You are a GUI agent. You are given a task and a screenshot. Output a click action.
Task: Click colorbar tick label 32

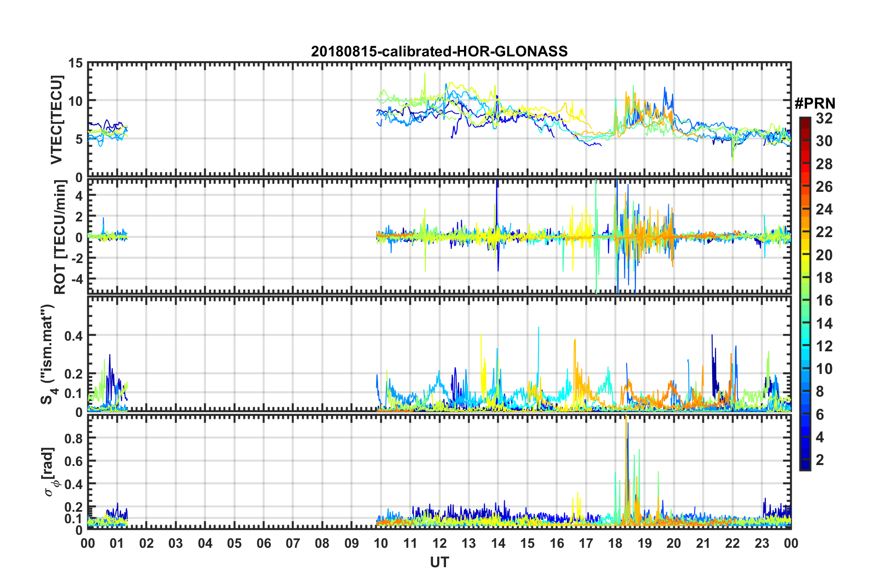pos(824,118)
